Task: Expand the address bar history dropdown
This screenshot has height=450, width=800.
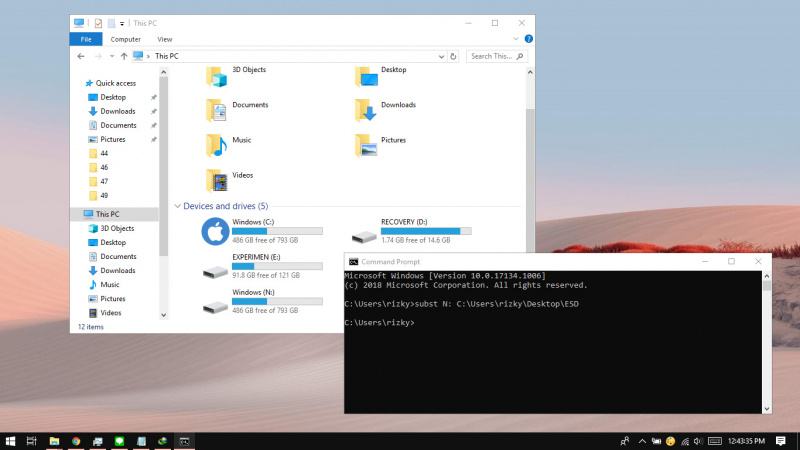Action: pyautogui.click(x=441, y=57)
